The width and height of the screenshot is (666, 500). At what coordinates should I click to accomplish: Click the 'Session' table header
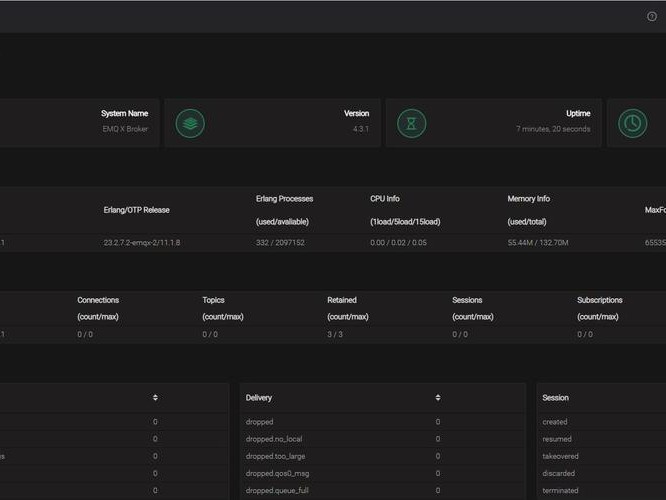coord(555,398)
